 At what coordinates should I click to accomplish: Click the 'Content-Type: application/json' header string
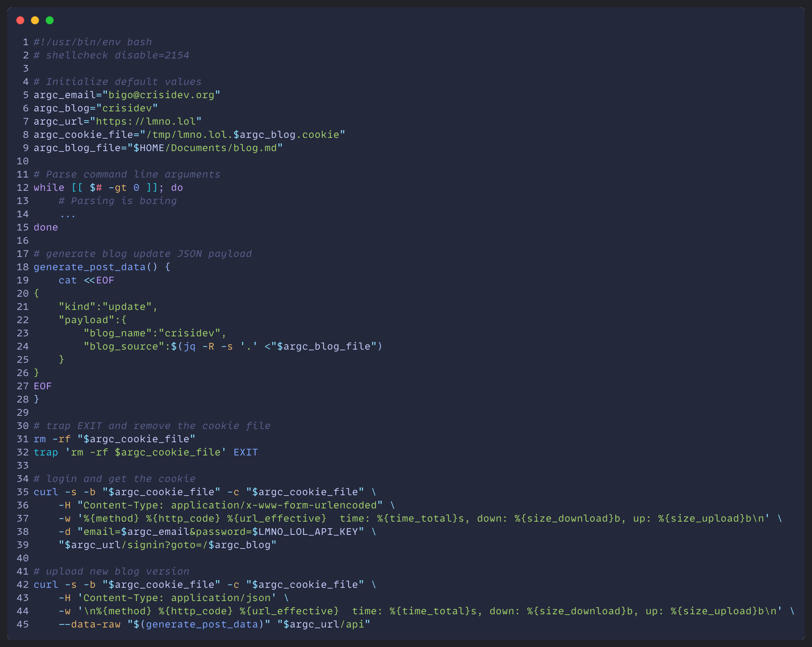click(177, 598)
